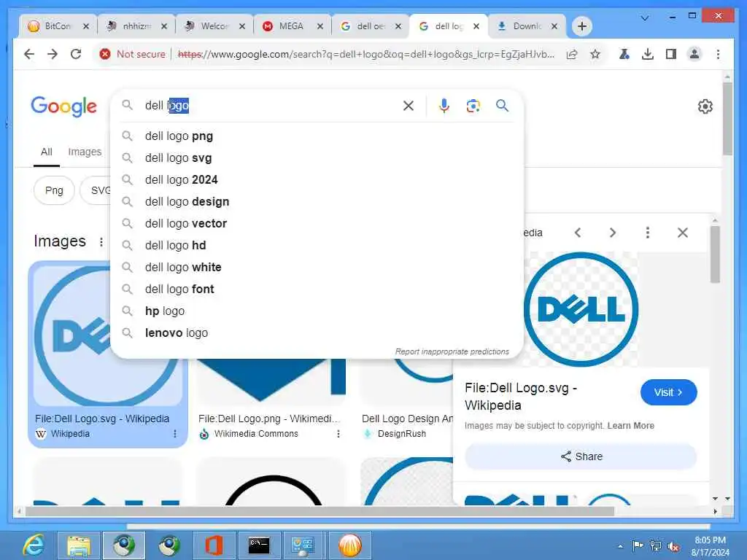Choose suggestion dell logo font
Screen dimensions: 747x560
point(317,289)
